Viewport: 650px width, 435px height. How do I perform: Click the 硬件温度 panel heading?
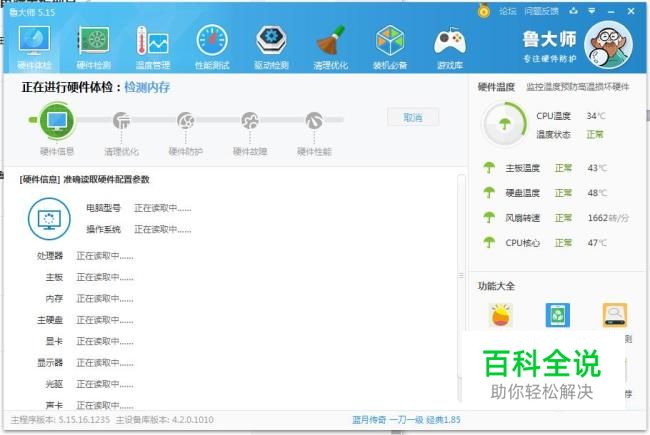[496, 87]
